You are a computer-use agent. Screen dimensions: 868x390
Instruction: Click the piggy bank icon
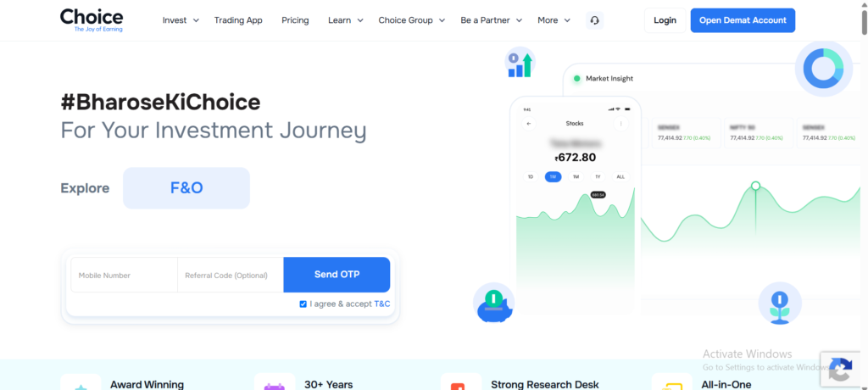pyautogui.click(x=494, y=304)
